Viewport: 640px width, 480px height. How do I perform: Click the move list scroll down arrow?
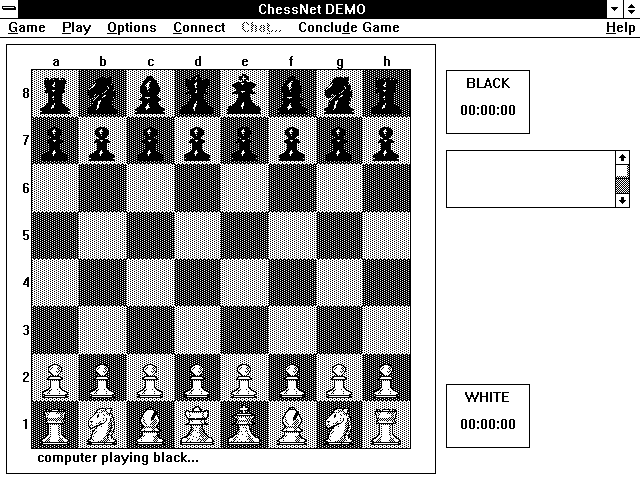pos(622,200)
